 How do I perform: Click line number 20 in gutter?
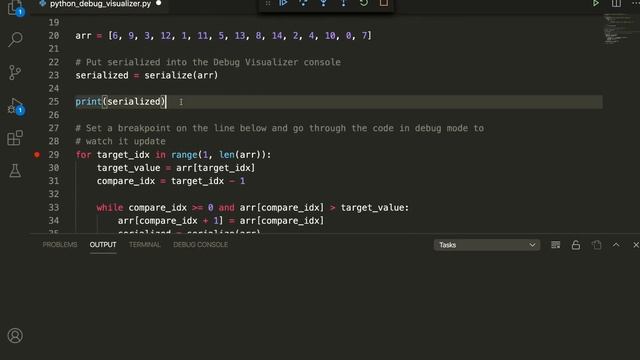[53, 36]
